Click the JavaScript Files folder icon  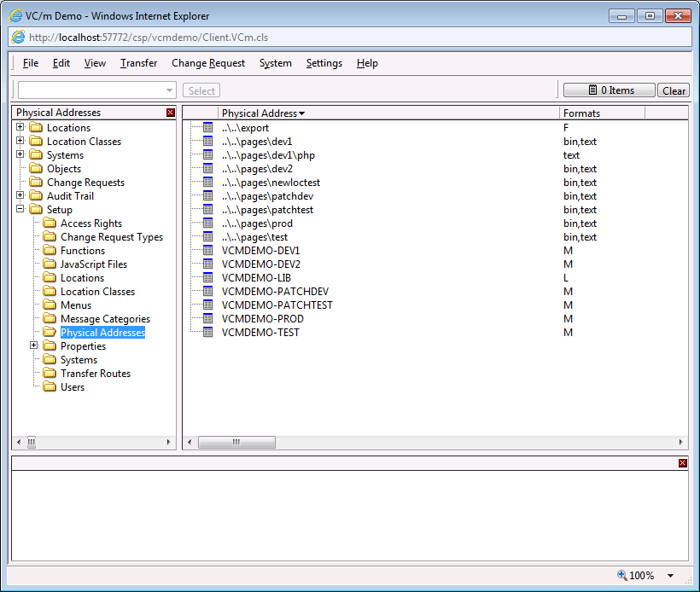(x=50, y=264)
